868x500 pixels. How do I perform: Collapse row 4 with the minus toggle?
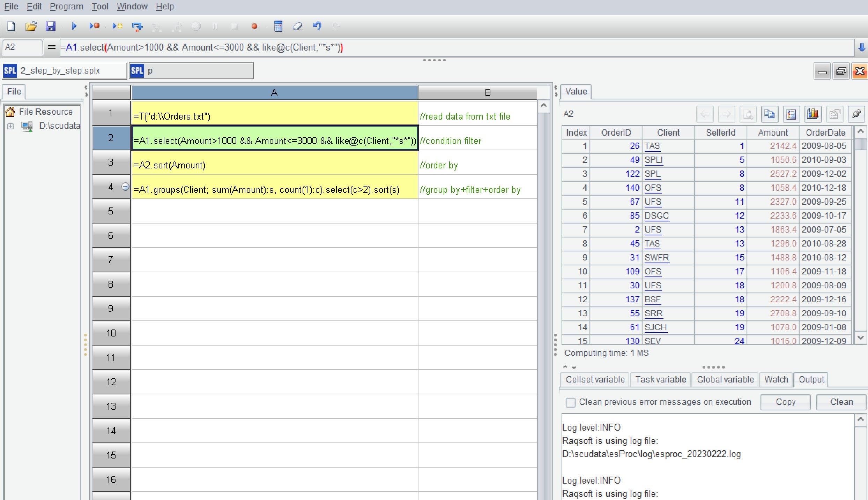click(125, 187)
